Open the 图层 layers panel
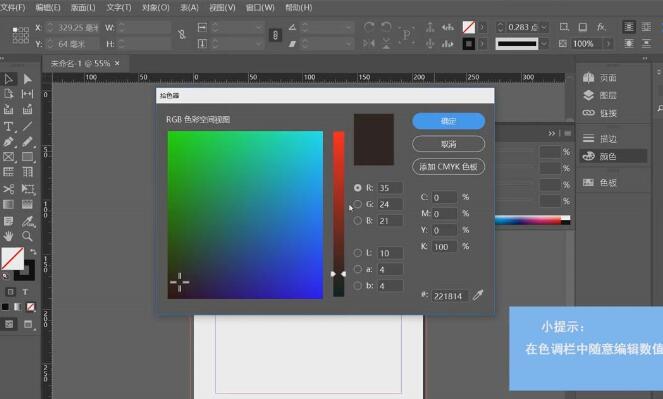 click(x=600, y=96)
